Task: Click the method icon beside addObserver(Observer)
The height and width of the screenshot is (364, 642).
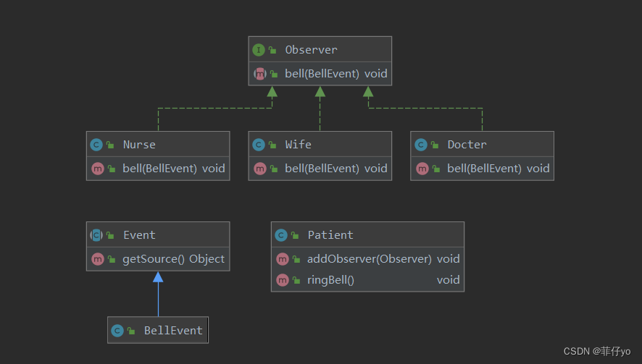Action: tap(283, 259)
